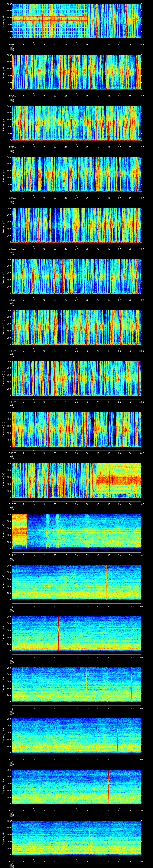
Task: Click the red vertical spike near 56s in 8:14:00 panel
Action: (131, 685)
